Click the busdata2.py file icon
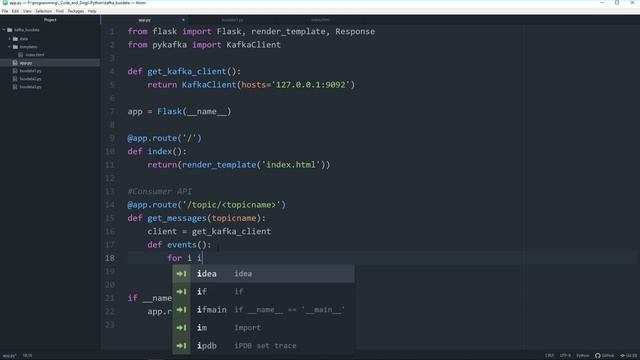The height and width of the screenshot is (360, 640). click(x=15, y=79)
